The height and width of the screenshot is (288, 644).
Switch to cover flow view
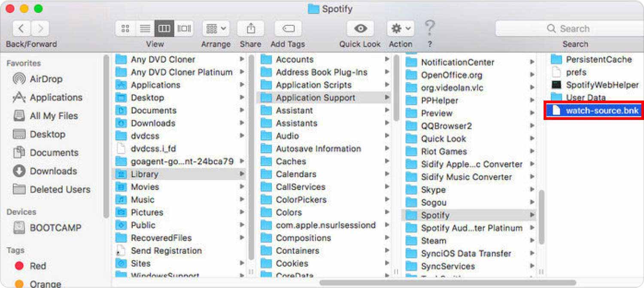(x=184, y=29)
